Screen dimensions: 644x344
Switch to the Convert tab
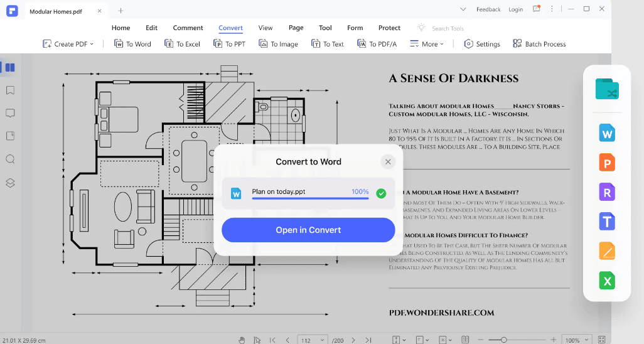[x=230, y=28]
